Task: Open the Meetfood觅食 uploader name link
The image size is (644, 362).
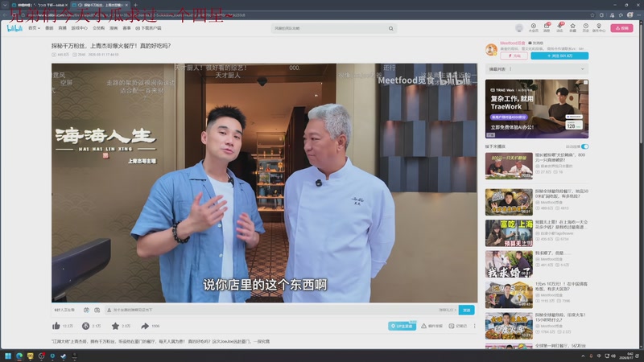Action: (512, 43)
